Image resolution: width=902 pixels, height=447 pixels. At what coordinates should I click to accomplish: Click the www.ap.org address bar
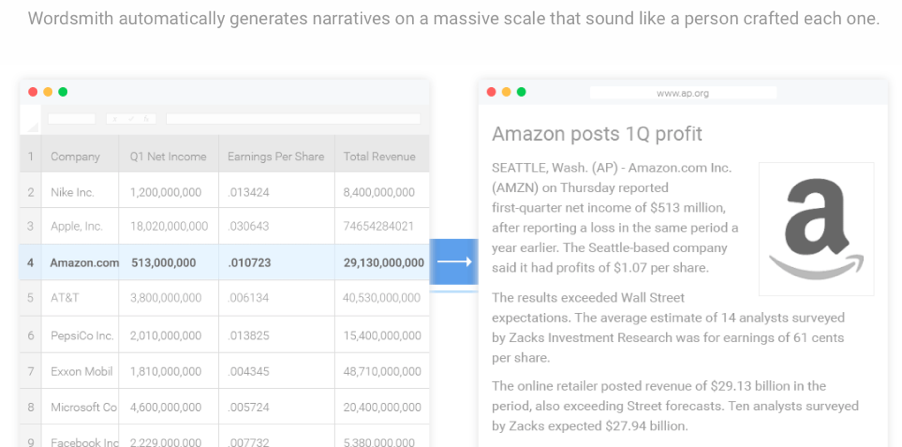click(x=683, y=93)
